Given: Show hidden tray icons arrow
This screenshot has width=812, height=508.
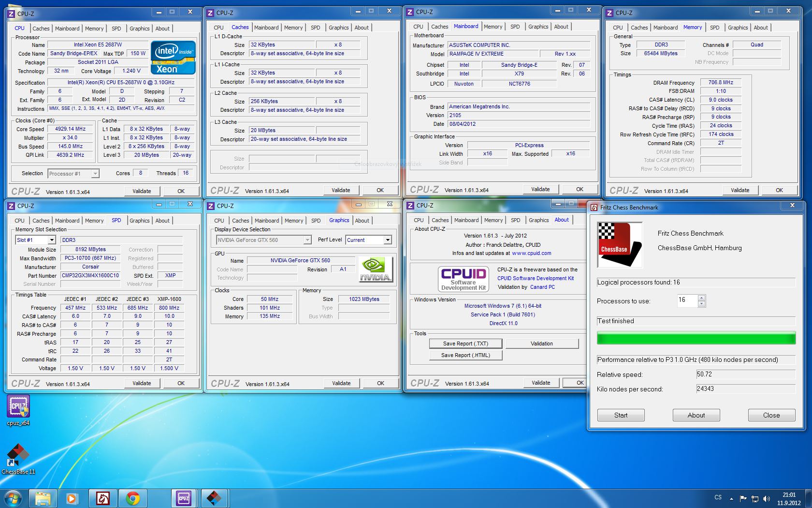Looking at the screenshot, I should (731, 498).
